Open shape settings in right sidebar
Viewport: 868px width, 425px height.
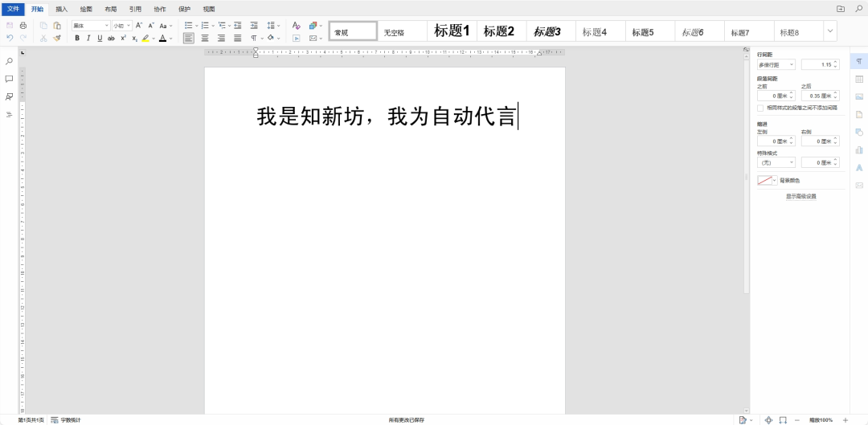pos(859,133)
